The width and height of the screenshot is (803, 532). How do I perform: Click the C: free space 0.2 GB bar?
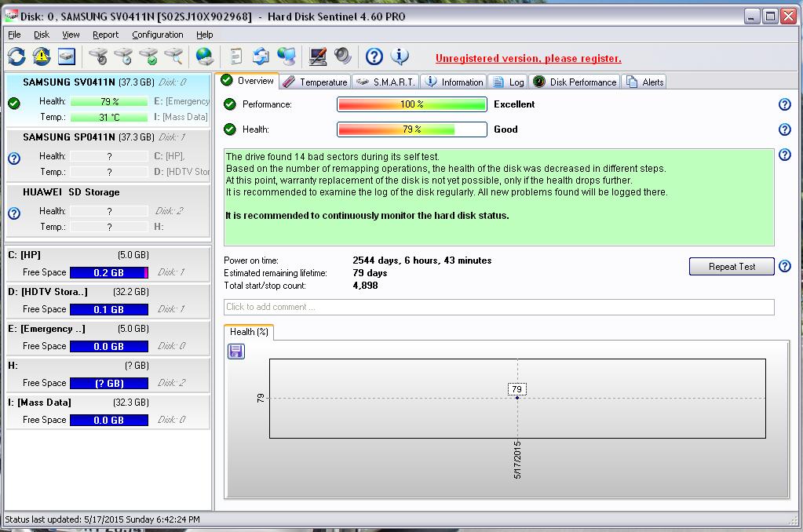109,273
